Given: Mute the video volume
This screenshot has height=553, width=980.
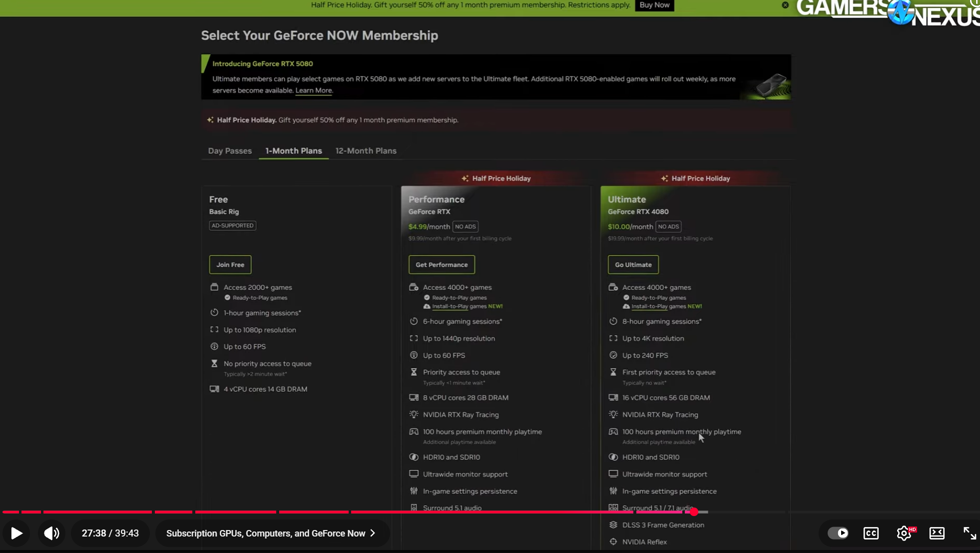Looking at the screenshot, I should pyautogui.click(x=51, y=533).
